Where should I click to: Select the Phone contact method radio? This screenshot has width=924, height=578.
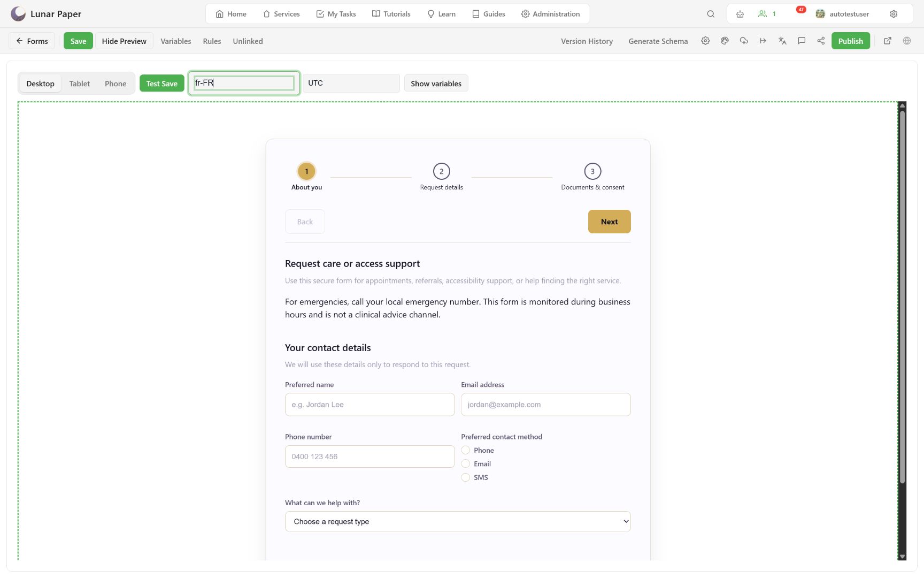pyautogui.click(x=466, y=450)
